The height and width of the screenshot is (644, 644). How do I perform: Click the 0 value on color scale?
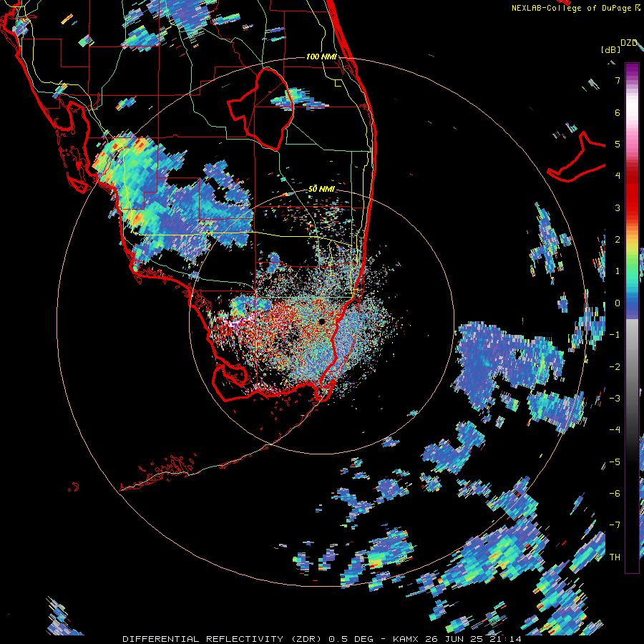click(x=618, y=303)
